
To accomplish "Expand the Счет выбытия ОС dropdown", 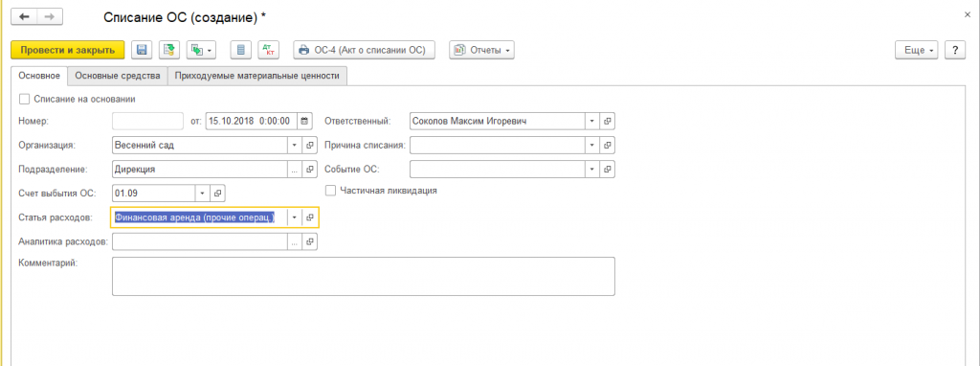I will pyautogui.click(x=203, y=194).
